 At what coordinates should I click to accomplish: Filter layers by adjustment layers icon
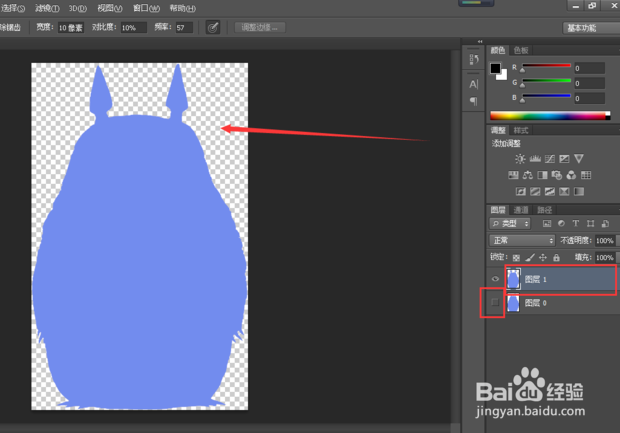(561, 223)
